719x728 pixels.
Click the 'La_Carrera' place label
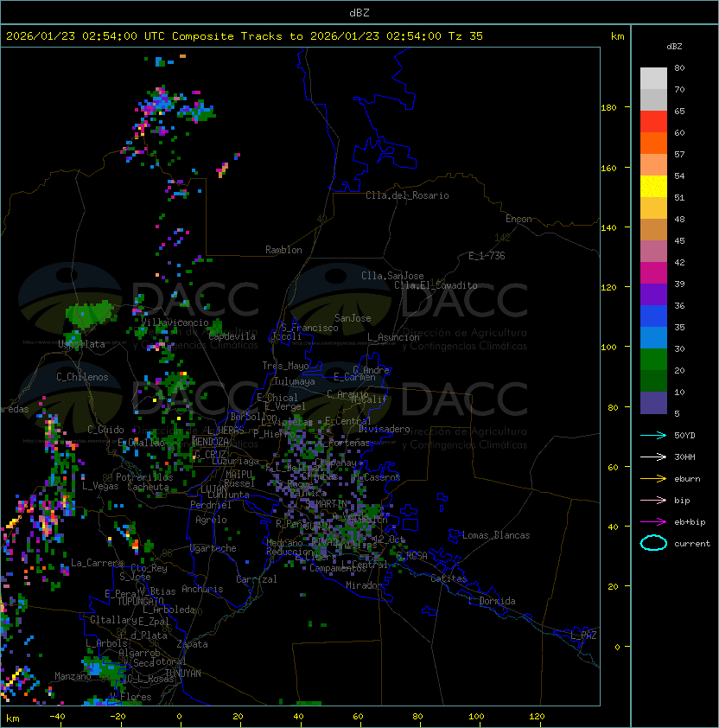point(97,563)
